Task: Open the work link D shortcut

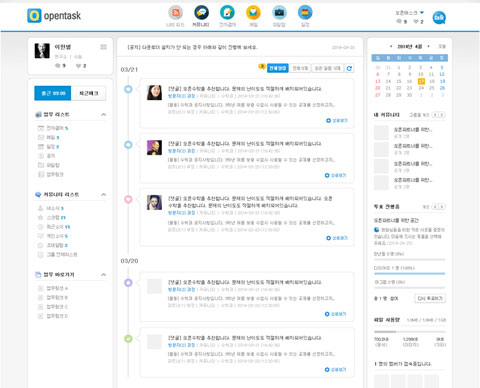Action: point(53,316)
